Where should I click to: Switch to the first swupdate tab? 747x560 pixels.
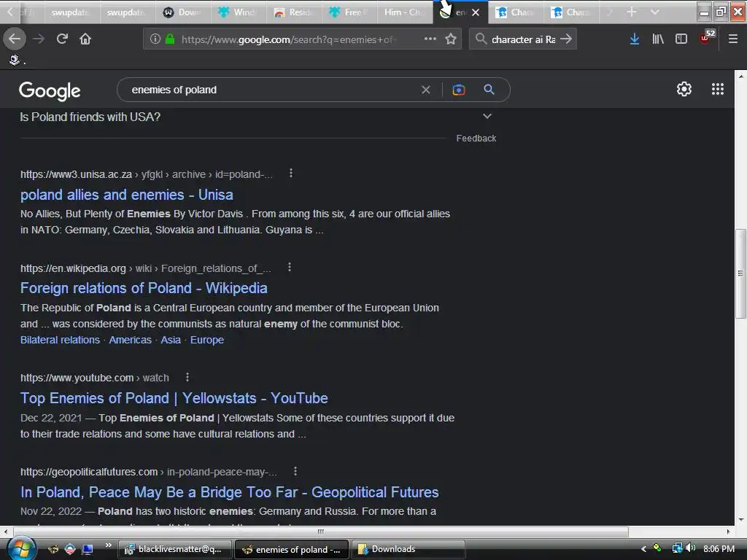pos(72,12)
